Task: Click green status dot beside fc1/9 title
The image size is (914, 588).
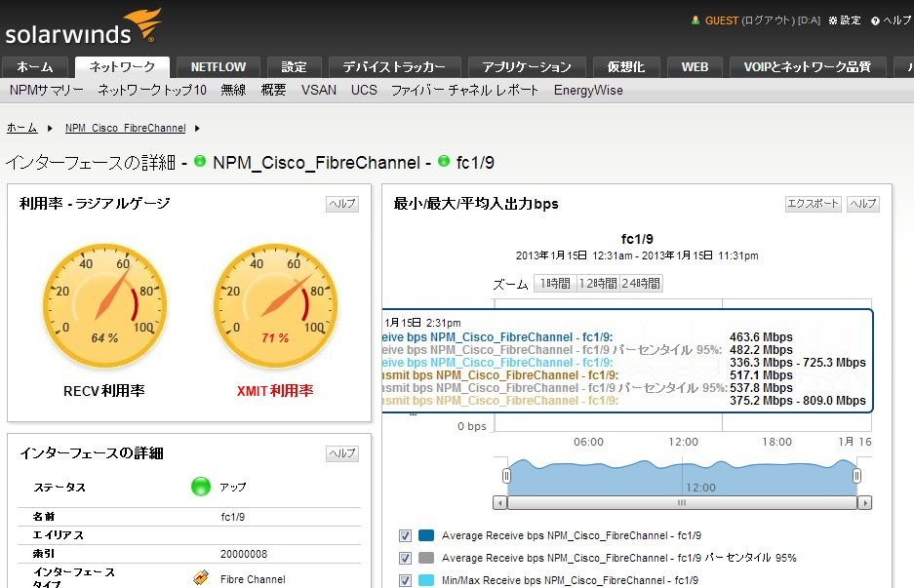Action: click(444, 162)
